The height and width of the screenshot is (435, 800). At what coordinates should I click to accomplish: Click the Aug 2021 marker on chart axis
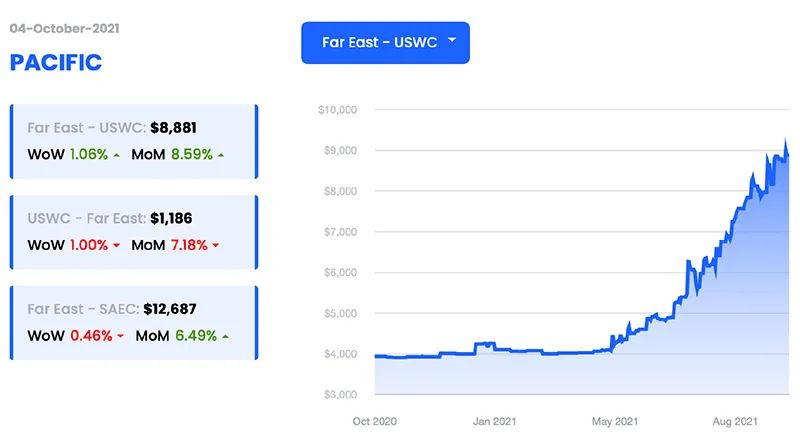point(733,420)
